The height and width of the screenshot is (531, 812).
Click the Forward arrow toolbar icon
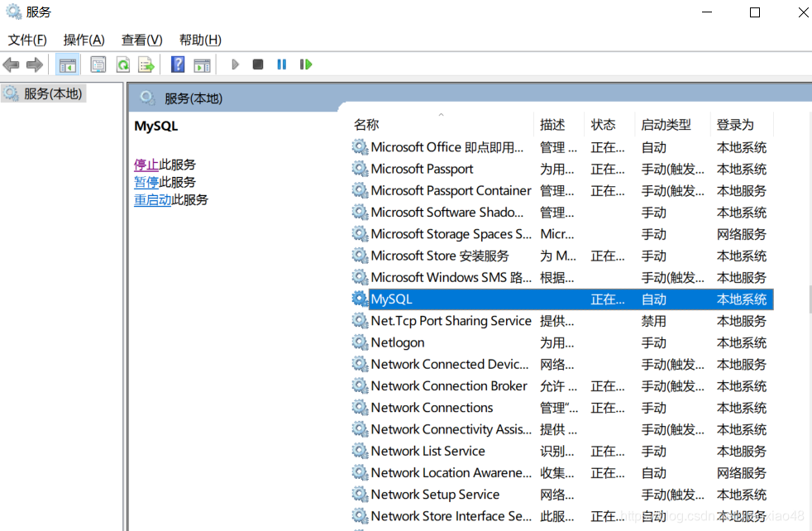point(34,65)
